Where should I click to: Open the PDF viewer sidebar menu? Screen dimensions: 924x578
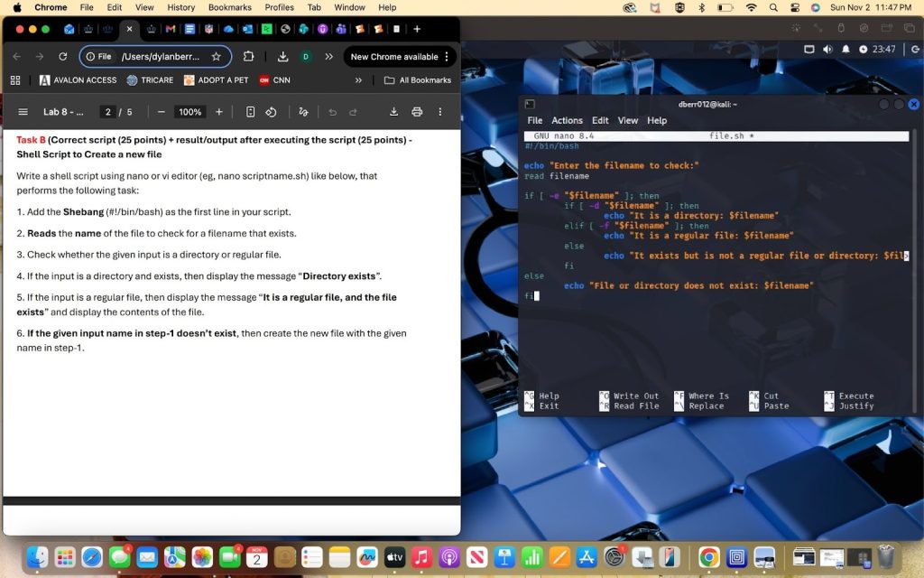23,112
